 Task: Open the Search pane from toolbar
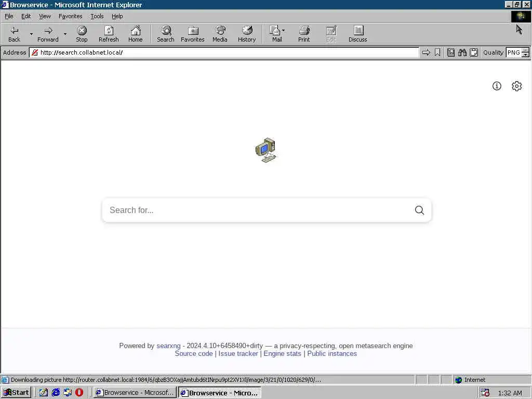point(166,34)
